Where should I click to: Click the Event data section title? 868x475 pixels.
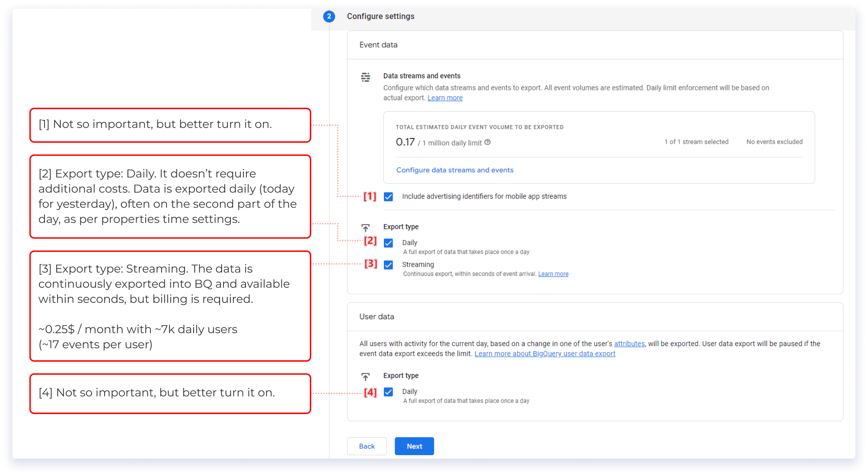click(378, 45)
